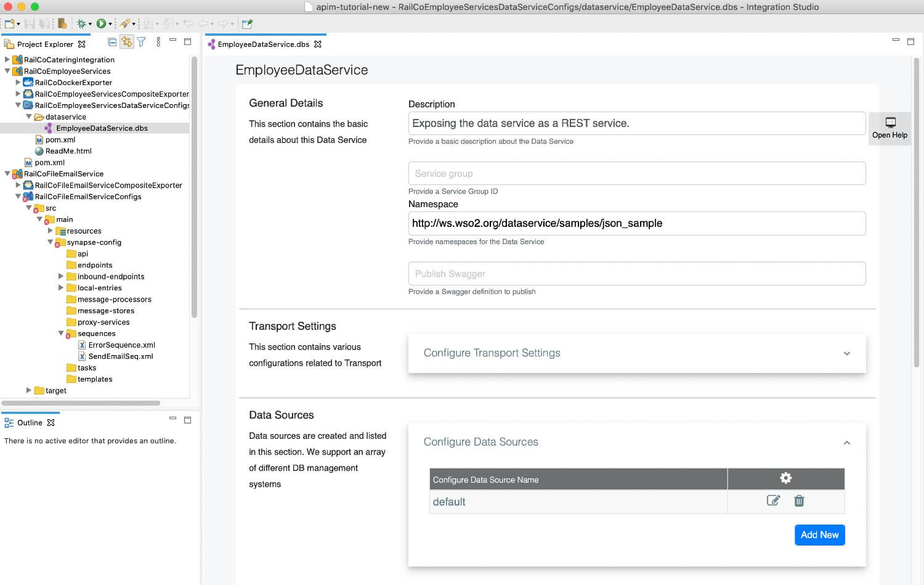Open the Project Explorer view menu

[x=158, y=41]
